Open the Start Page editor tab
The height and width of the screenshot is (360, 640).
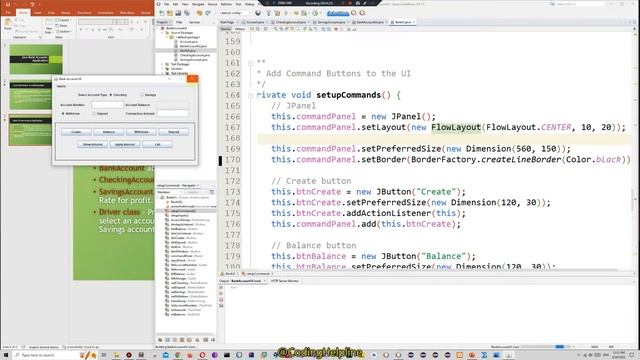tap(228, 22)
